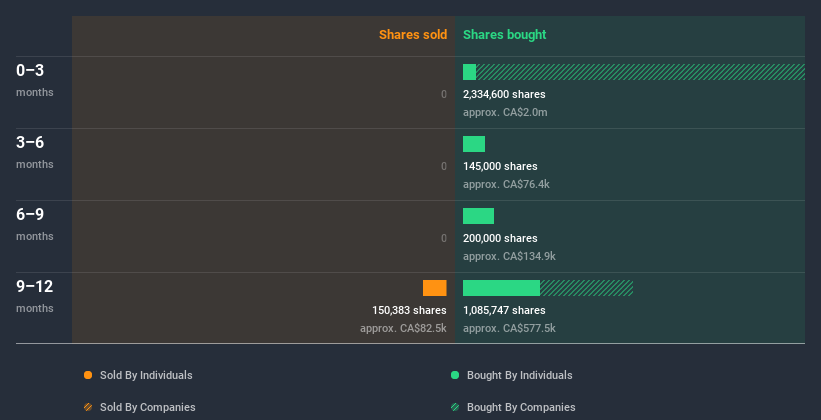
Task: Select the Bought By Companies legend label
Action: pyautogui.click(x=521, y=407)
